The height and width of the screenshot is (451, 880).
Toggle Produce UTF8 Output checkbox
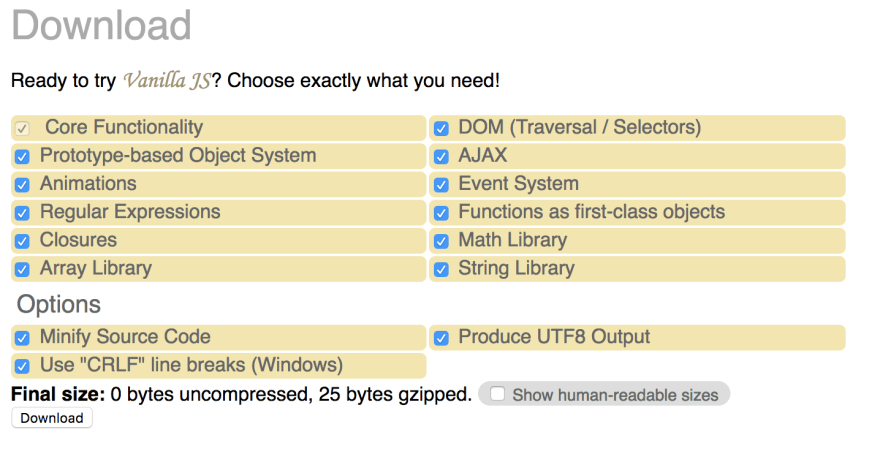tap(441, 338)
